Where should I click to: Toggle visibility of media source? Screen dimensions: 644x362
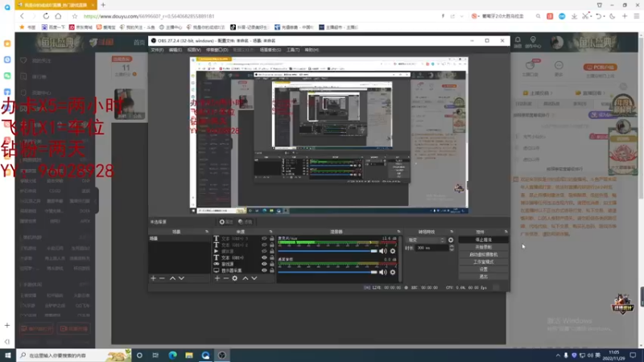click(x=264, y=251)
